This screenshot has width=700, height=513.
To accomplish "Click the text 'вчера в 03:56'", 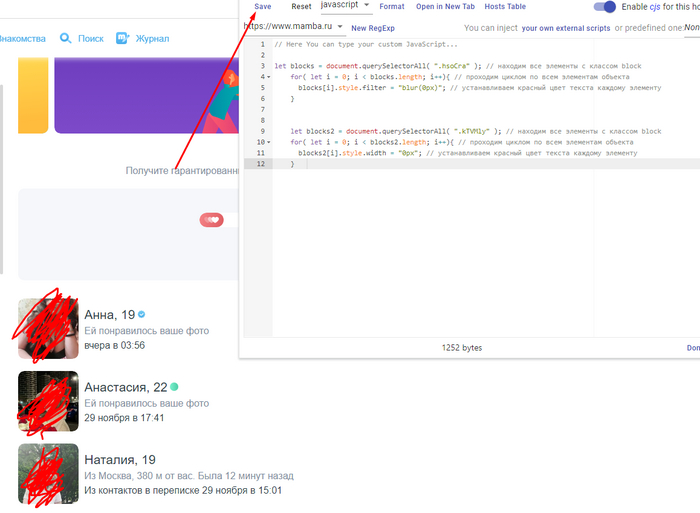I will 114,345.
